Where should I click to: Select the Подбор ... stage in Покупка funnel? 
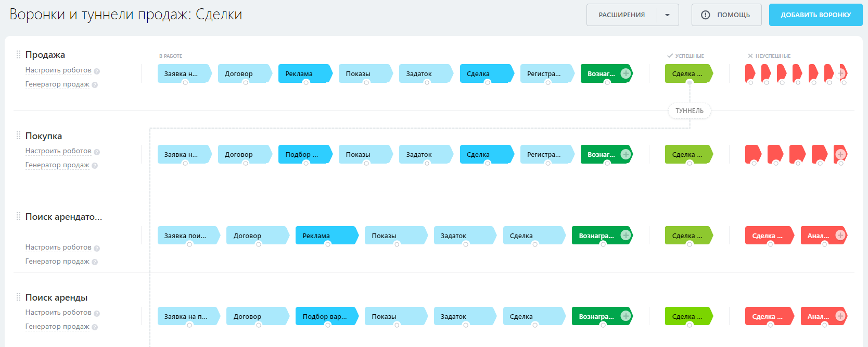click(x=305, y=154)
